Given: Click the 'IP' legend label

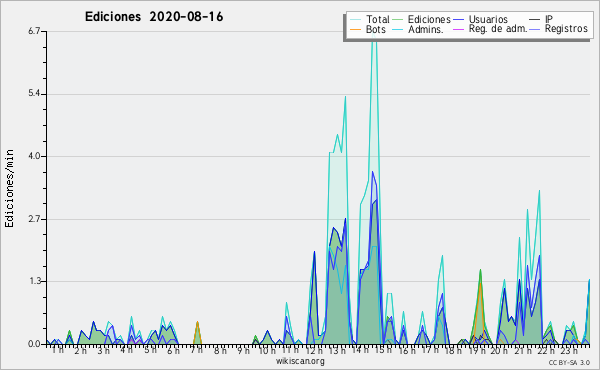Looking at the screenshot, I should point(549,19).
